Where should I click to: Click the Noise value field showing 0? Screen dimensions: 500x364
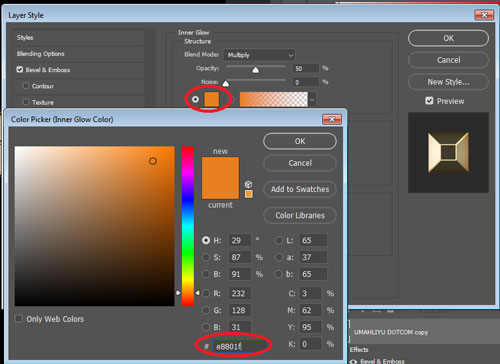306,82
